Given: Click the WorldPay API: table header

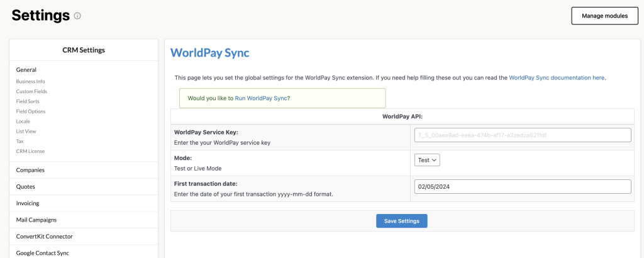Looking at the screenshot, I should [402, 116].
